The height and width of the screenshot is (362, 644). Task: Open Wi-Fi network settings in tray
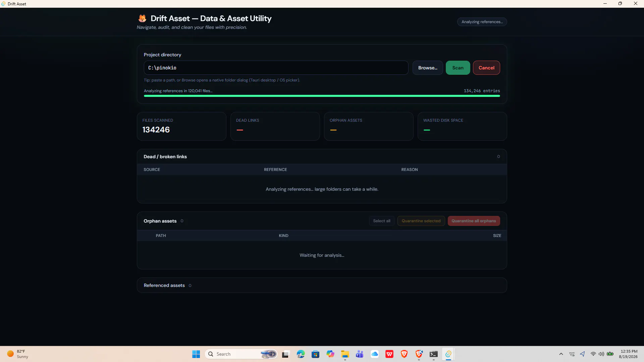click(593, 354)
